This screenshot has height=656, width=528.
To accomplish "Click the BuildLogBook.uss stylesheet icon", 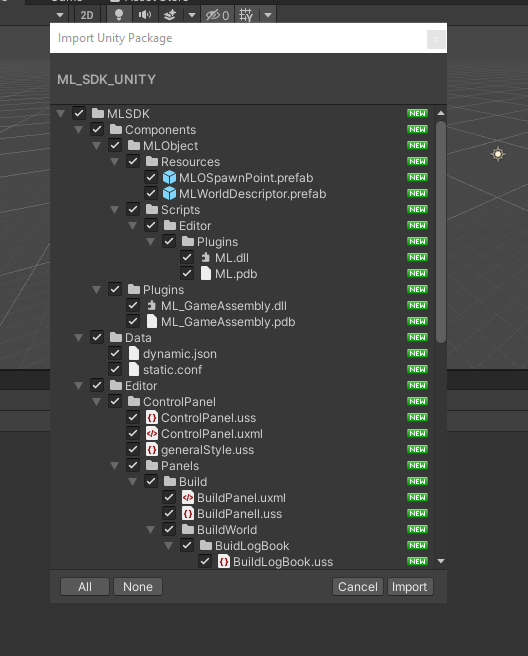I will point(223,561).
